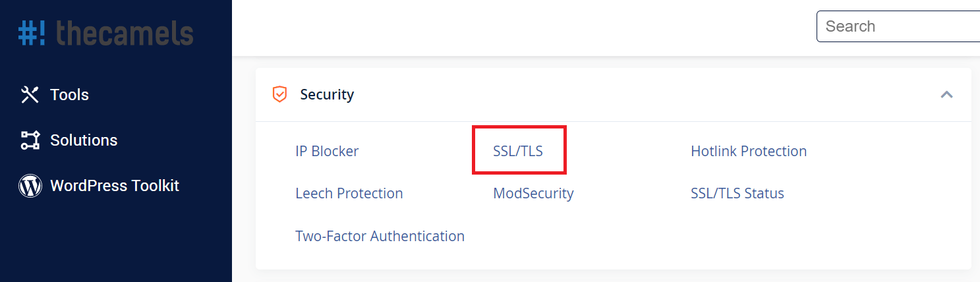Viewport: 980px width, 282px height.
Task: Click the WordPress logo icon
Action: click(x=30, y=186)
